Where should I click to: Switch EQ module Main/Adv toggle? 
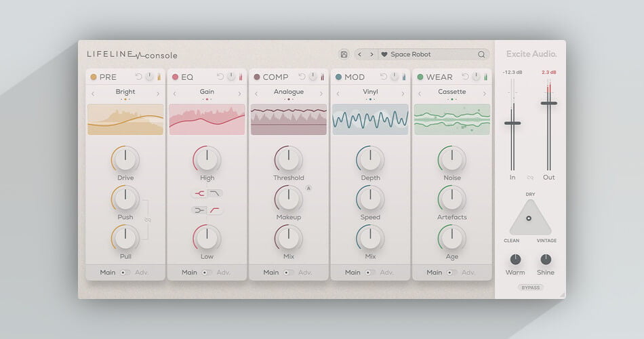coord(207,273)
